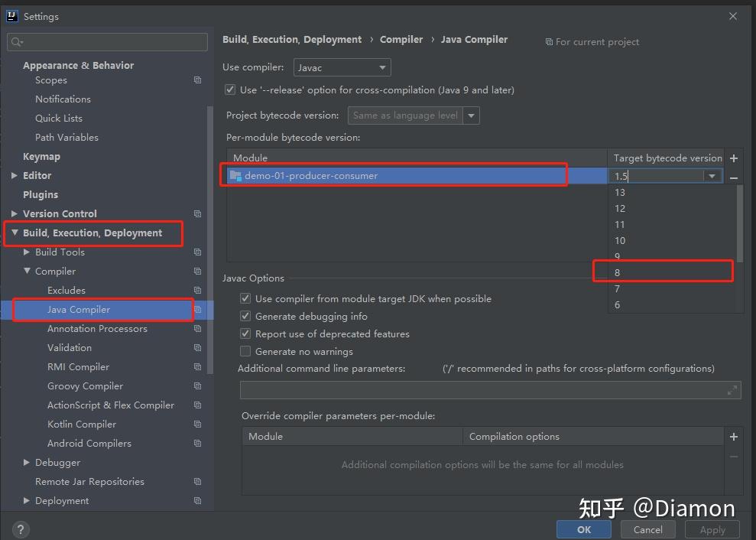Screen dimensions: 756x540
Task: Select Java Compiler in the breadcrumb path
Action: (474, 39)
